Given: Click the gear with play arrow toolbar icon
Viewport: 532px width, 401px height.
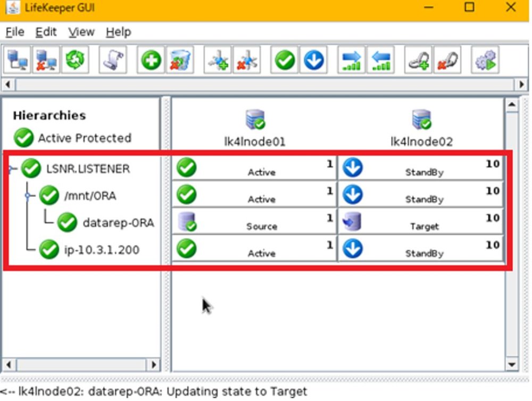Looking at the screenshot, I should (x=486, y=61).
